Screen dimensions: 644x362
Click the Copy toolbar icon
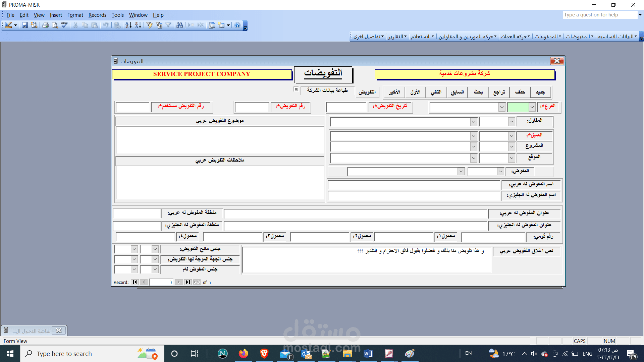point(85,25)
